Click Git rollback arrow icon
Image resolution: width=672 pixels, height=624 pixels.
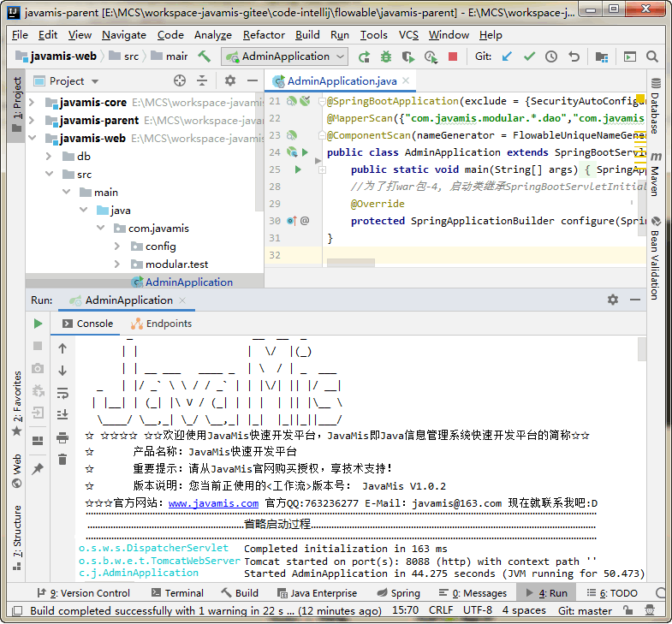click(574, 56)
